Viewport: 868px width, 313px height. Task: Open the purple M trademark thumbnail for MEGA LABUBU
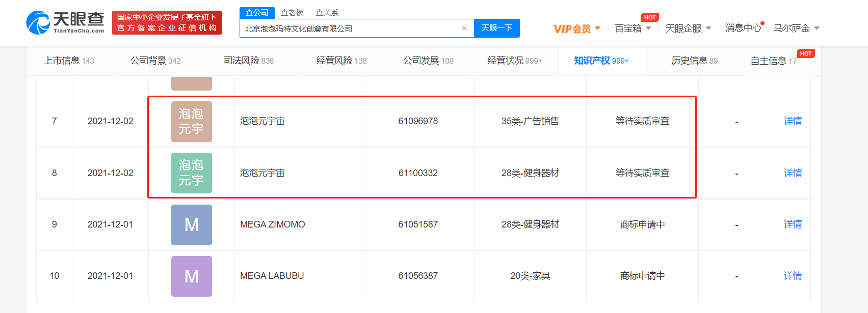tap(192, 276)
